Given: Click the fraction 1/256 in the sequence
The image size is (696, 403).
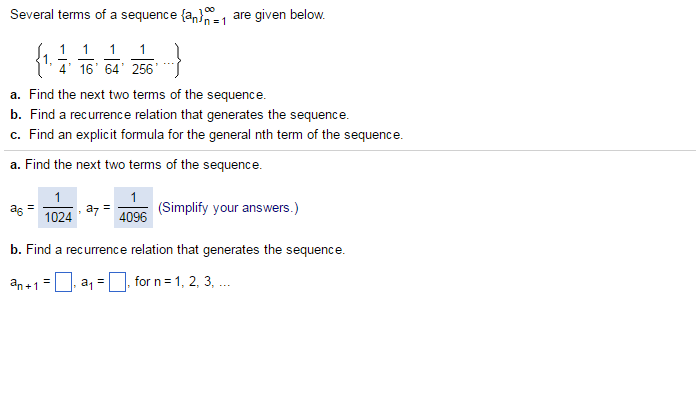Looking at the screenshot, I should point(142,59).
